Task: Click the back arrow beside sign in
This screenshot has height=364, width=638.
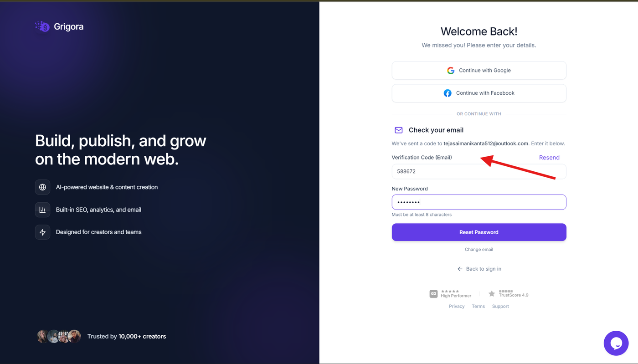Action: tap(460, 269)
